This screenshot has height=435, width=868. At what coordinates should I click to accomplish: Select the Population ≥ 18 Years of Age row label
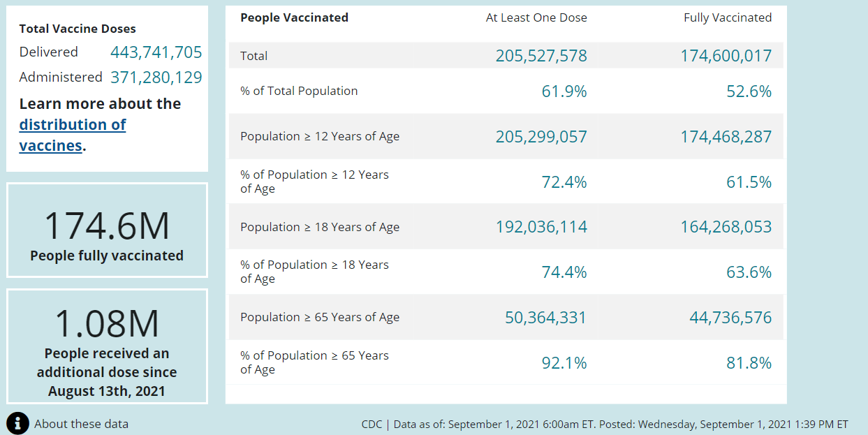[320, 227]
